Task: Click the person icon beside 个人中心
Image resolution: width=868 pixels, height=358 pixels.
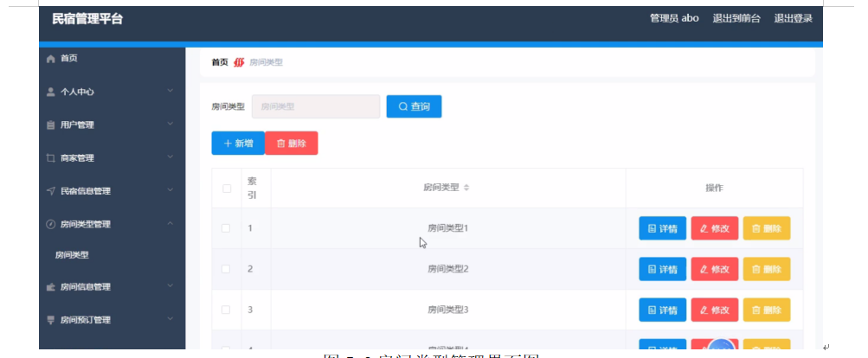Action: (x=51, y=92)
